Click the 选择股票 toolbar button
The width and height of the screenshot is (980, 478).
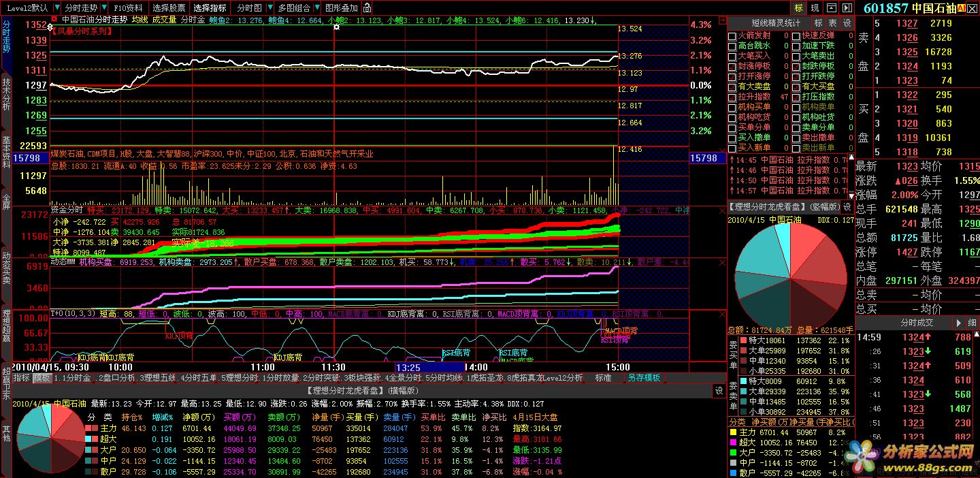(x=169, y=8)
